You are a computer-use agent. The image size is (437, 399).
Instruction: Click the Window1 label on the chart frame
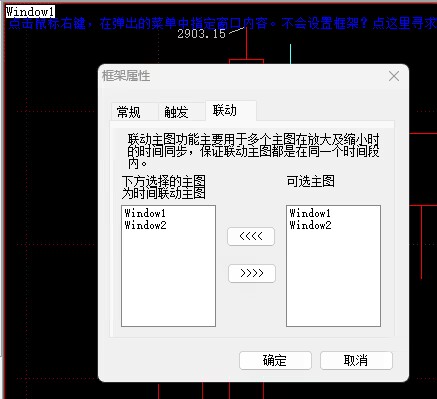point(30,12)
